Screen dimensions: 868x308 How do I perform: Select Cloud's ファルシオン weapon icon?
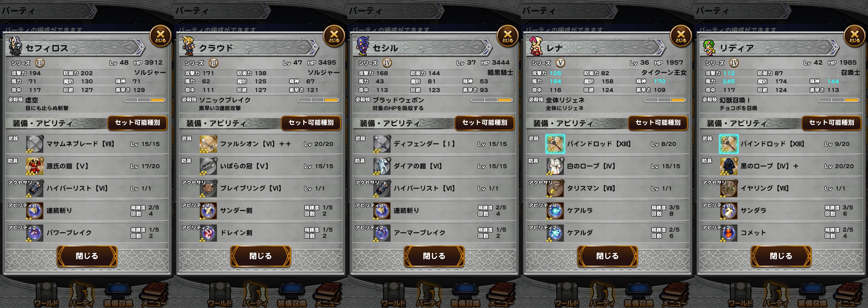point(208,144)
